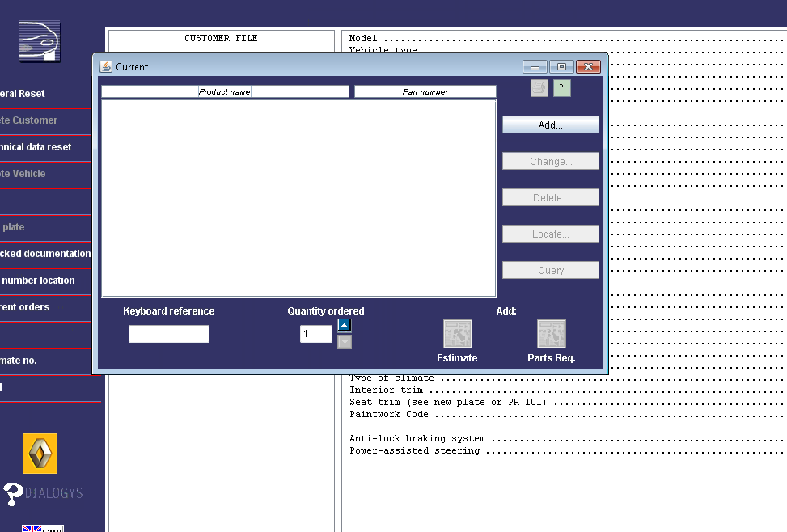Decrease Quantity ordered with the down arrow
The image size is (787, 532).
345,342
